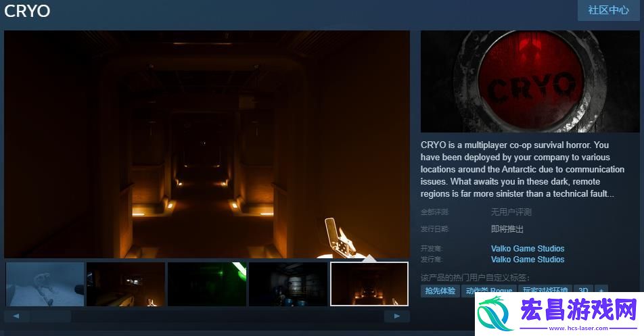644x336 pixels.
Task: Click the 该产品的热门用户自定义标签 label
Action: tap(475, 278)
